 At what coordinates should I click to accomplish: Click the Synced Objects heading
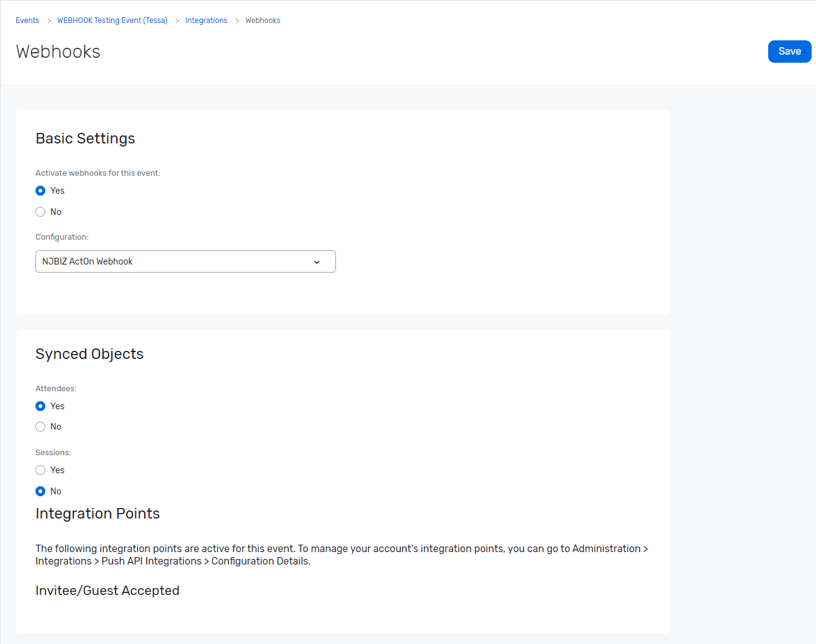click(89, 354)
